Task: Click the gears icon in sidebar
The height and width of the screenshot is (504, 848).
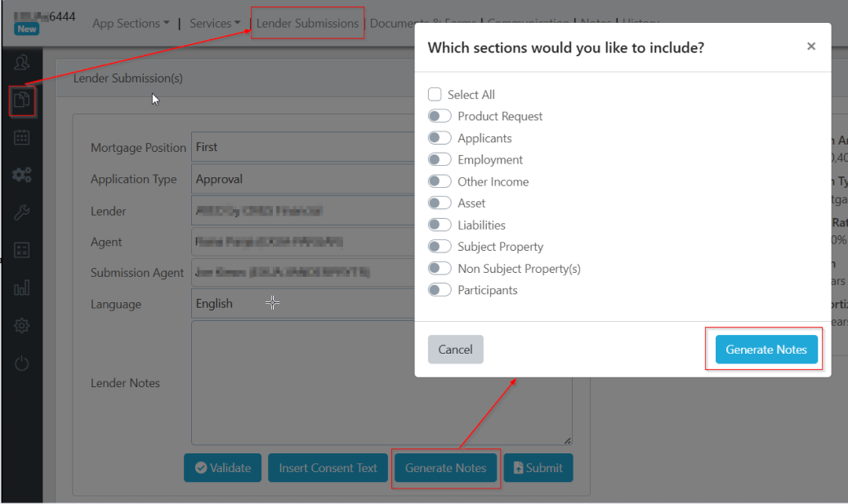Action: point(22,175)
